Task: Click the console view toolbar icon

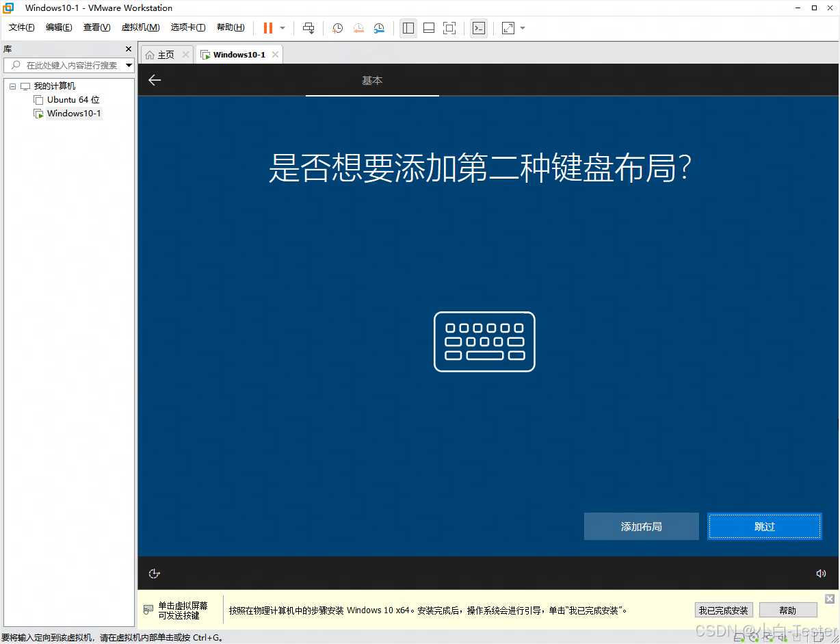Action: click(x=479, y=28)
